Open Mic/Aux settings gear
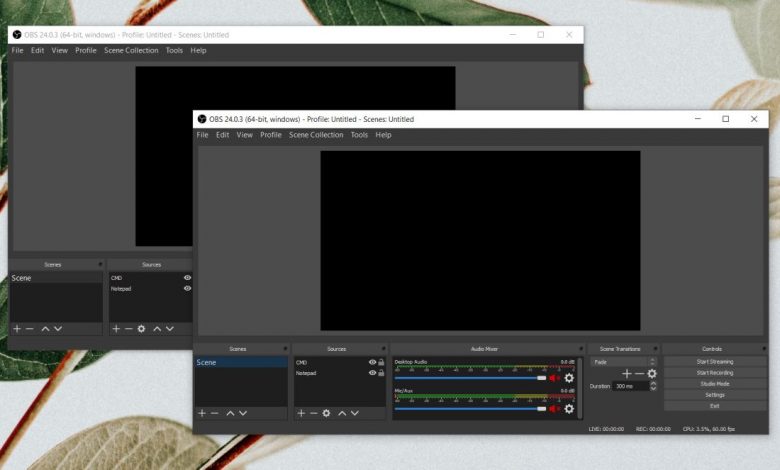780x470 pixels. [x=569, y=409]
